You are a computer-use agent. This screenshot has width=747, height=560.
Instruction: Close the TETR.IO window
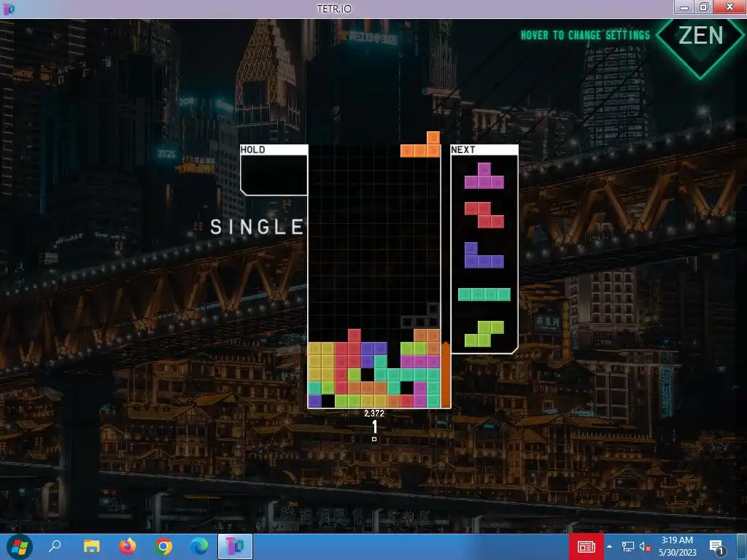pyautogui.click(x=729, y=7)
